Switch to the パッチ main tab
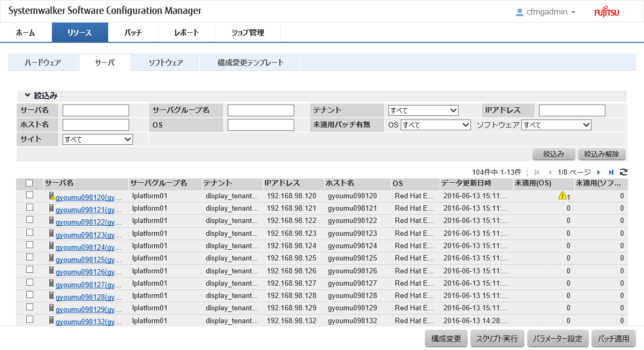 click(x=133, y=33)
